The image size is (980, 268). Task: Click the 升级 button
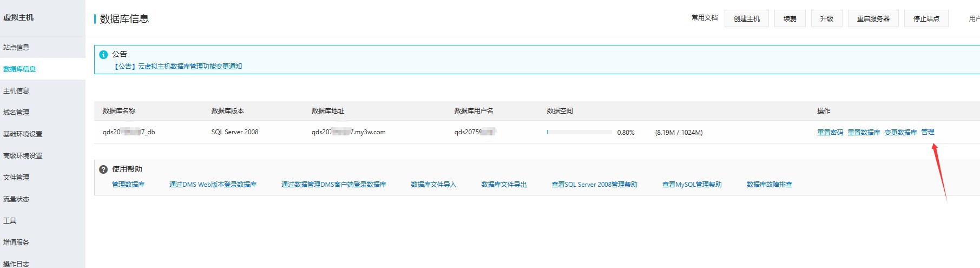[x=827, y=18]
